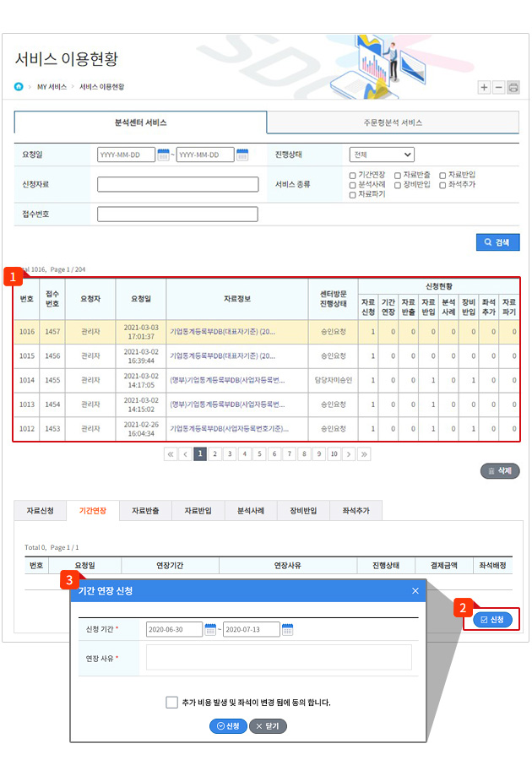The height and width of the screenshot is (760, 532).
Task: Click the 요청일 end date input field
Action: coord(205,155)
